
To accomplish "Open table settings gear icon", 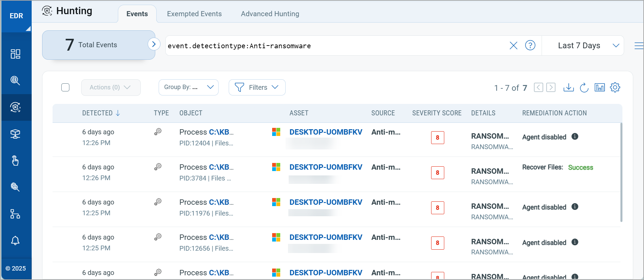I will pyautogui.click(x=615, y=88).
